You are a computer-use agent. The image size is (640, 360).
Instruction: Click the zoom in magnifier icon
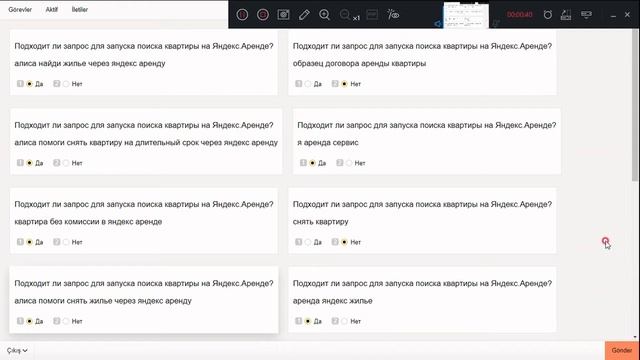coord(324,15)
